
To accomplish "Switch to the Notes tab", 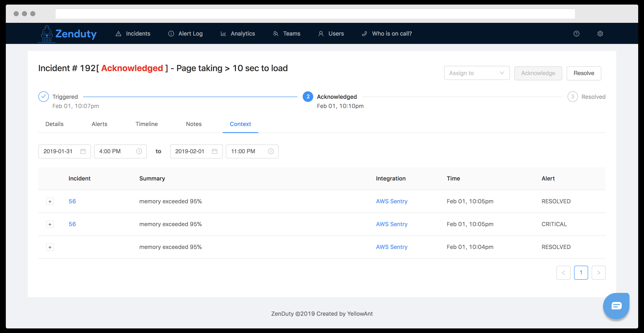I will (x=194, y=124).
